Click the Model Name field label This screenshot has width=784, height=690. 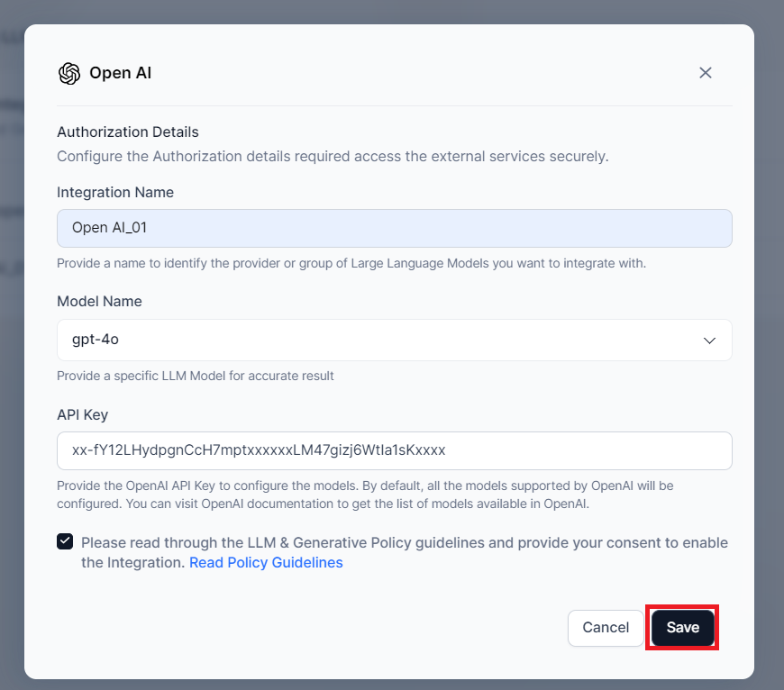pos(99,301)
